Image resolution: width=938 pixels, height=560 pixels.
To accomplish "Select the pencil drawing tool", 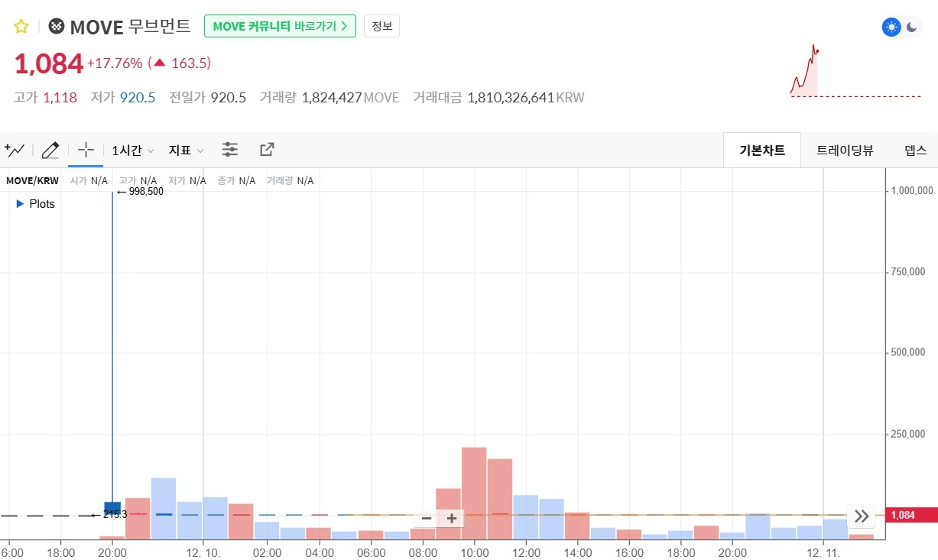I will point(50,150).
